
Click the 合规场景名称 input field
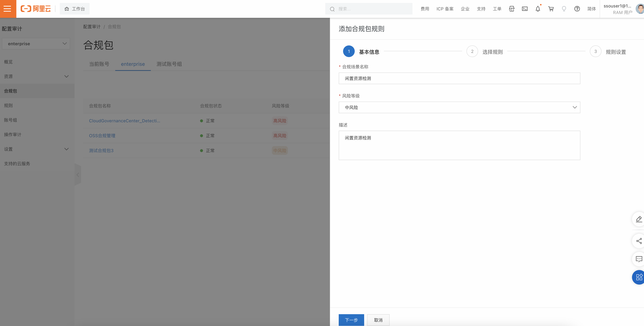point(459,78)
